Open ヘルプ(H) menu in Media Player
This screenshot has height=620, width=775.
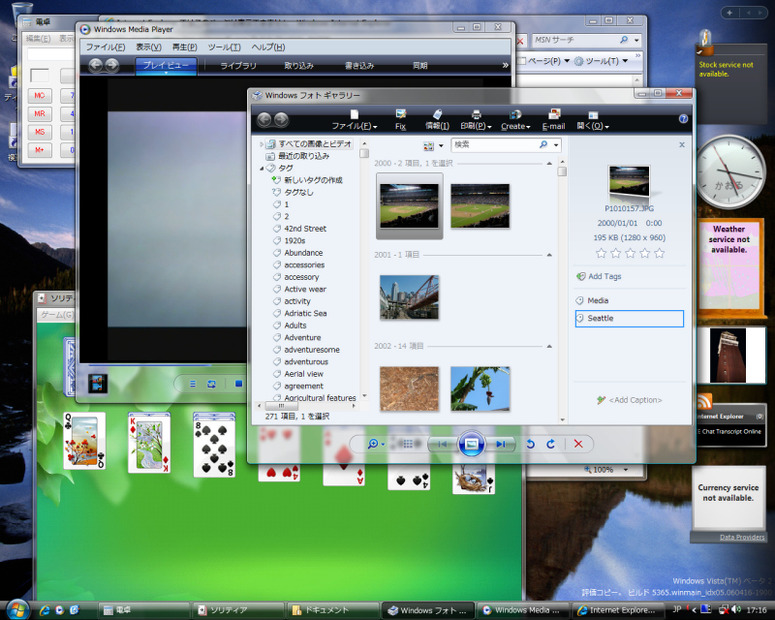[268, 47]
